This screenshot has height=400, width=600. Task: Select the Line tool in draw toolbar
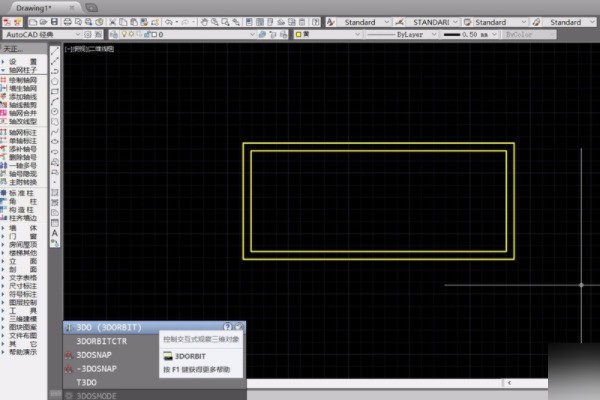pyautogui.click(x=55, y=51)
